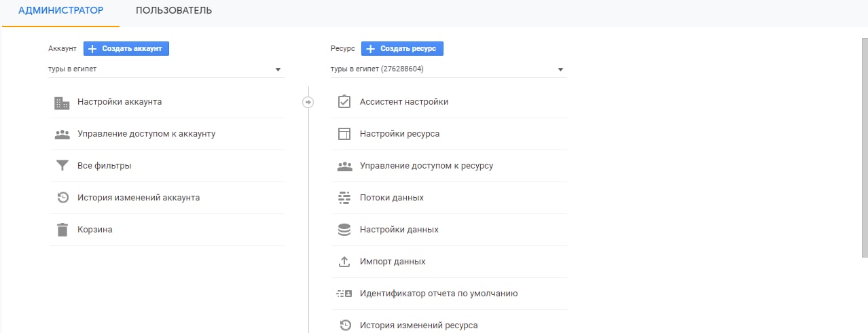
Task: Click the database icon for Настройки данных
Action: [x=344, y=230]
